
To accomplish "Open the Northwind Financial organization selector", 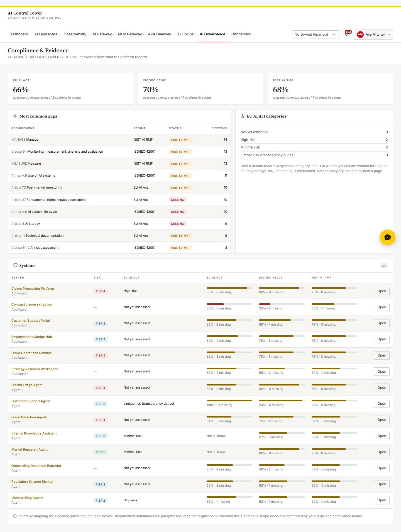I will pos(316,35).
